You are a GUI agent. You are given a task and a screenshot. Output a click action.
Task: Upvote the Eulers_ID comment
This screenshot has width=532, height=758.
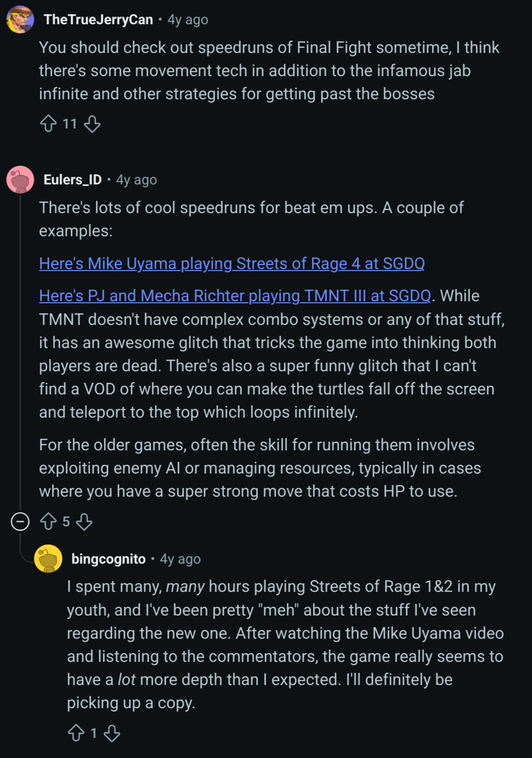(x=48, y=521)
